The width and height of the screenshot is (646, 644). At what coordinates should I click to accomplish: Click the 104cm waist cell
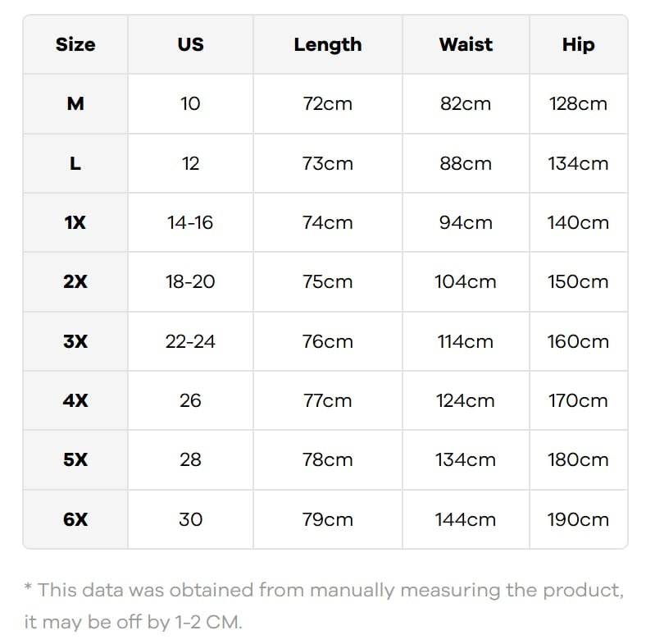point(466,281)
